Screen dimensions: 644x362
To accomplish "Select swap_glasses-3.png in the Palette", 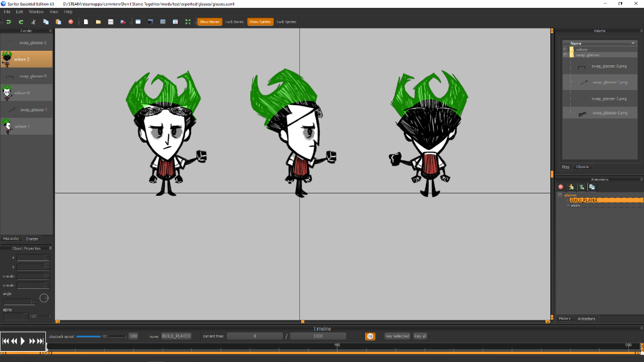I will [609, 113].
